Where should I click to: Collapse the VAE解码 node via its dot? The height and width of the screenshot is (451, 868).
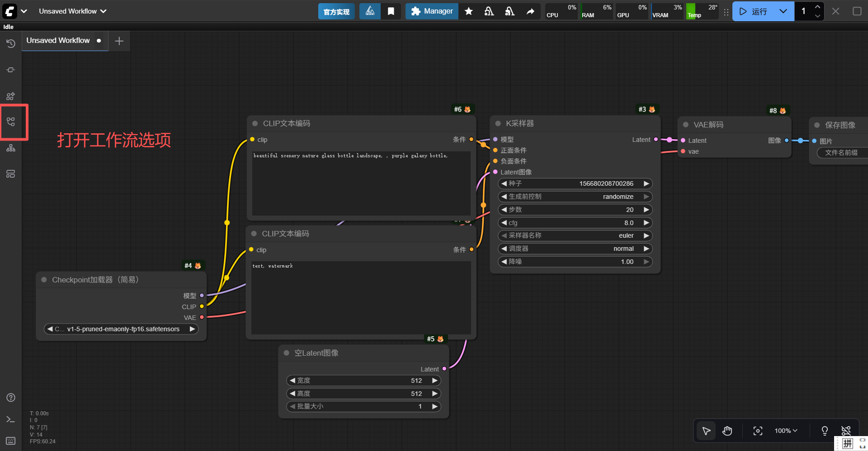click(686, 125)
